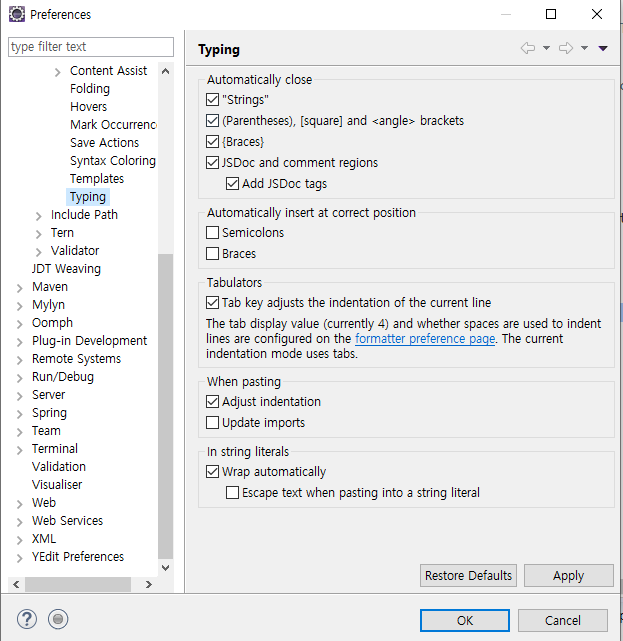Open the back history dropdown arrow
The image size is (623, 641).
546,48
